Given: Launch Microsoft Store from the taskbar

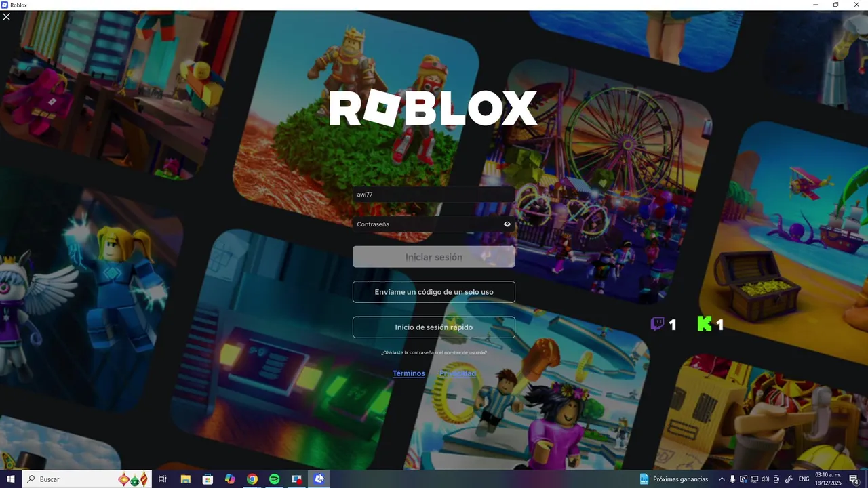Looking at the screenshot, I should coord(208,479).
